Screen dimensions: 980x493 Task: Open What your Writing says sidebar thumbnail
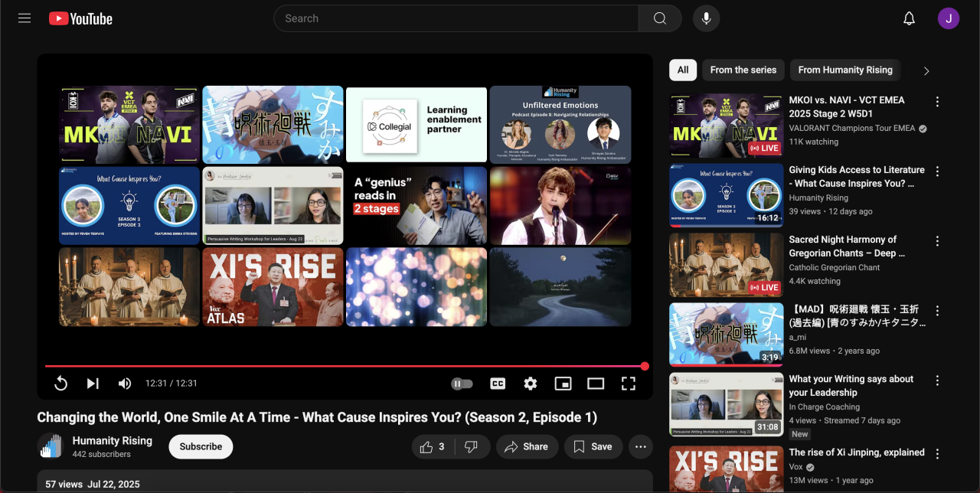[x=726, y=404]
